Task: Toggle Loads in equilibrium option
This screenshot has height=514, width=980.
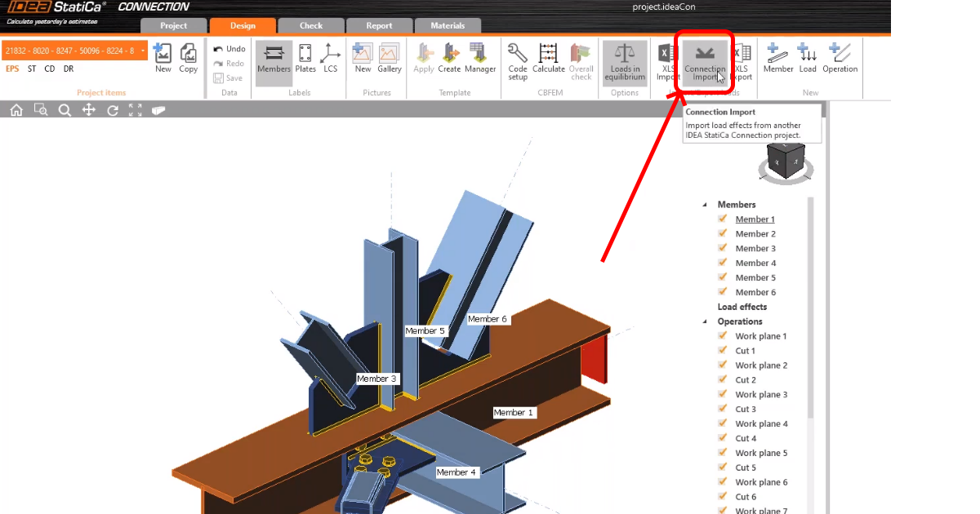Action: (625, 61)
